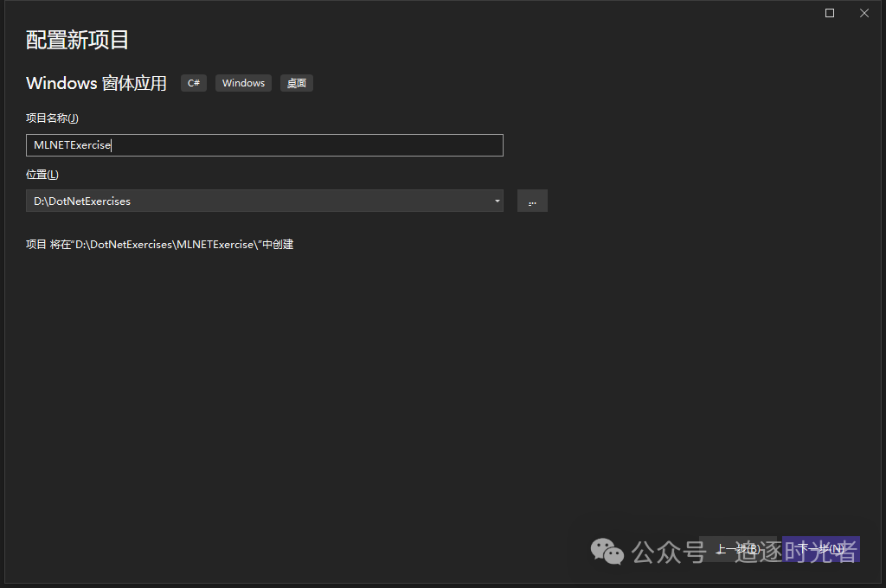Expand the location dropdown arrow

tap(497, 201)
